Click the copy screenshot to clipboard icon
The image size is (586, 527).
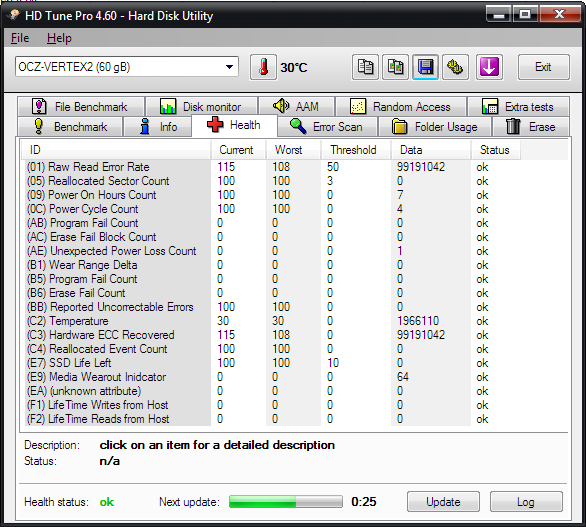pyautogui.click(x=395, y=67)
